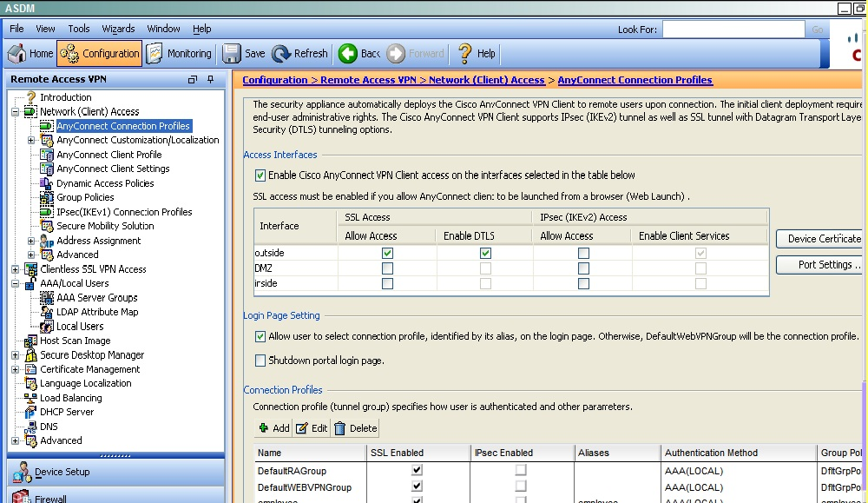Viewport: 868px width, 503px height.
Task: Uncheck Enable DTLS for outside interface
Action: point(485,253)
